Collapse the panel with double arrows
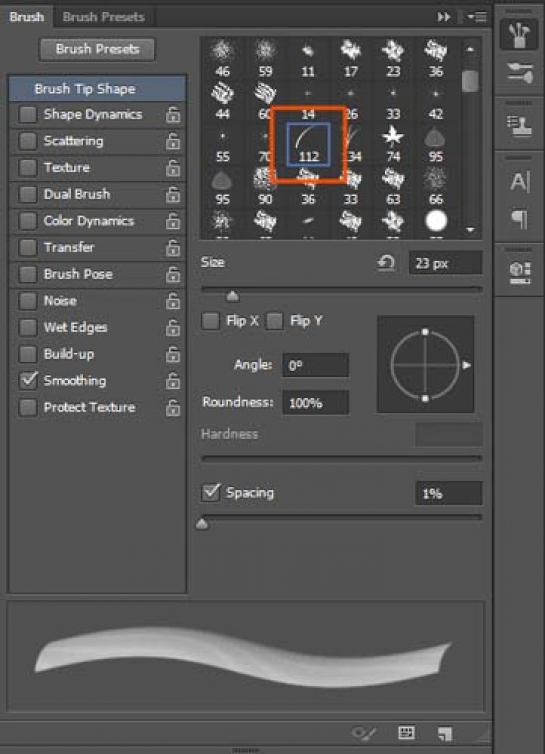Viewport: 545px width, 754px height. [x=444, y=17]
